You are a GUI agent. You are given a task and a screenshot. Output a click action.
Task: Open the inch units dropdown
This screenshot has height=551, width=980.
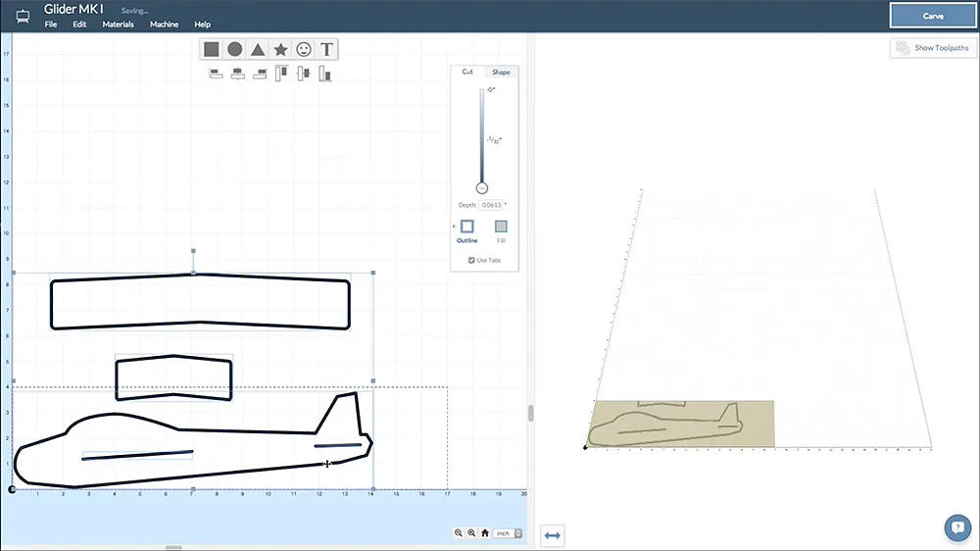click(x=508, y=533)
